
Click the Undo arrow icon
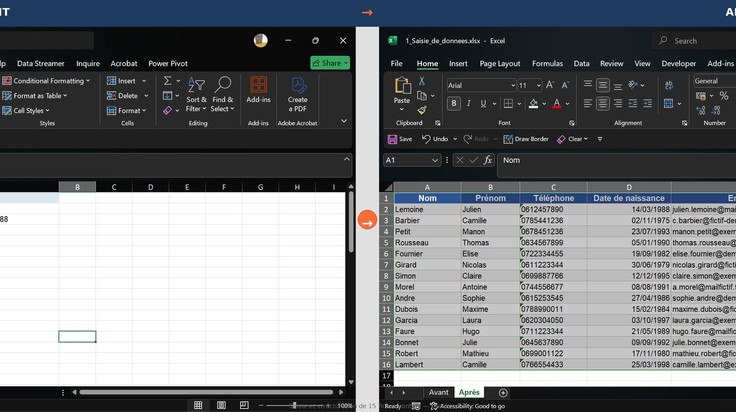click(x=426, y=139)
